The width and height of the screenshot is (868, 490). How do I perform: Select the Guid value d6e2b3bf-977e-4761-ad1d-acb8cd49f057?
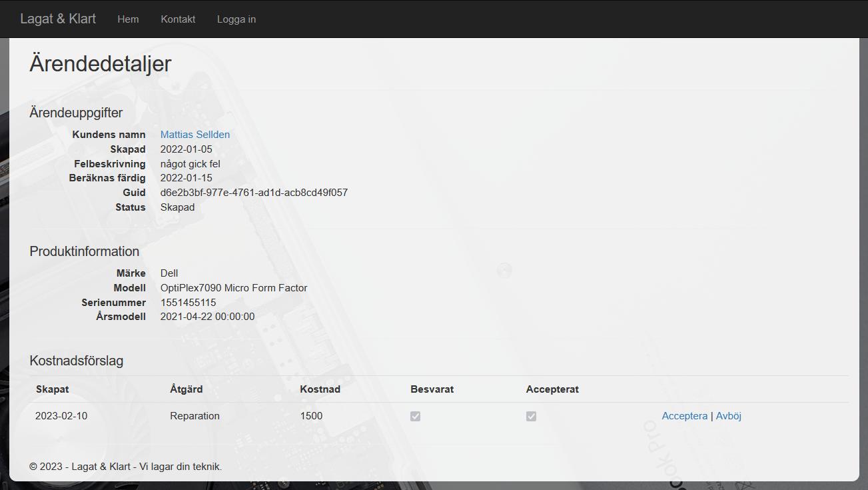254,193
